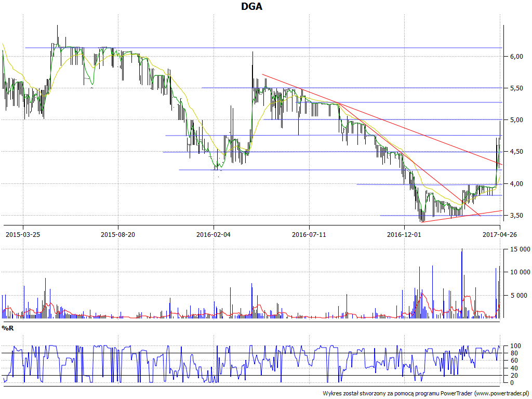Click the 0 level on %R axis
The width and height of the screenshot is (532, 399).
coord(512,383)
